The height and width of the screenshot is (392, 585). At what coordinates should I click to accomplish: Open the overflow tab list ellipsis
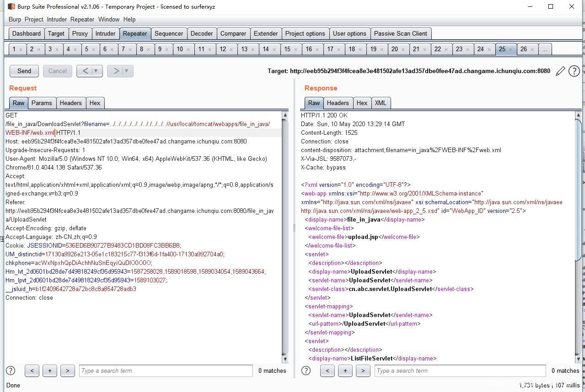544,49
